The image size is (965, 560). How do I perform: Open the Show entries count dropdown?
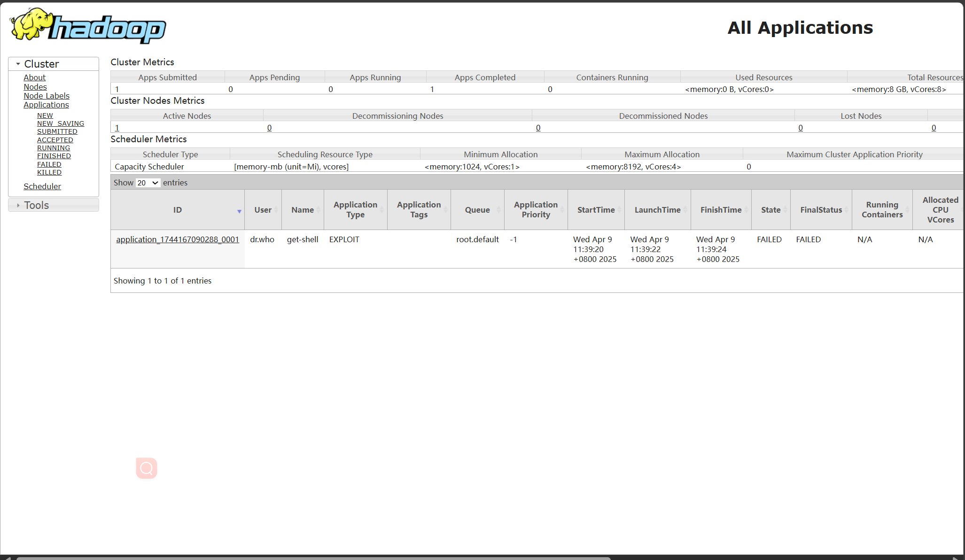pos(148,183)
